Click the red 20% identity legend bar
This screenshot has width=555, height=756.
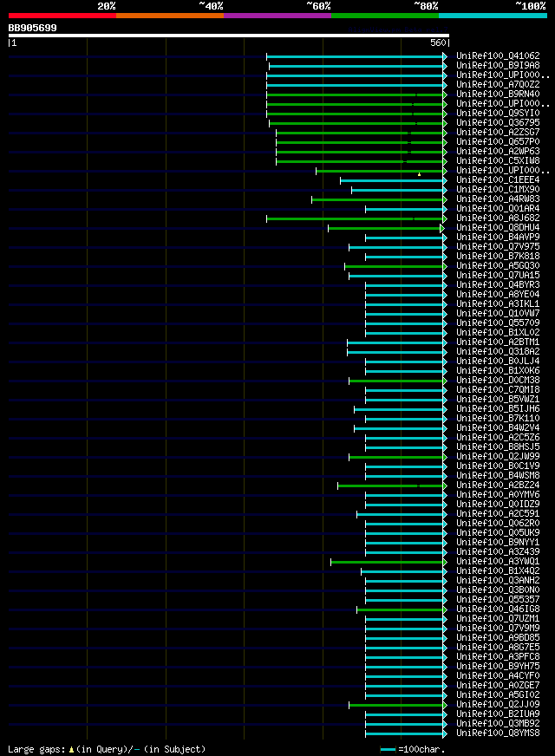coord(62,16)
